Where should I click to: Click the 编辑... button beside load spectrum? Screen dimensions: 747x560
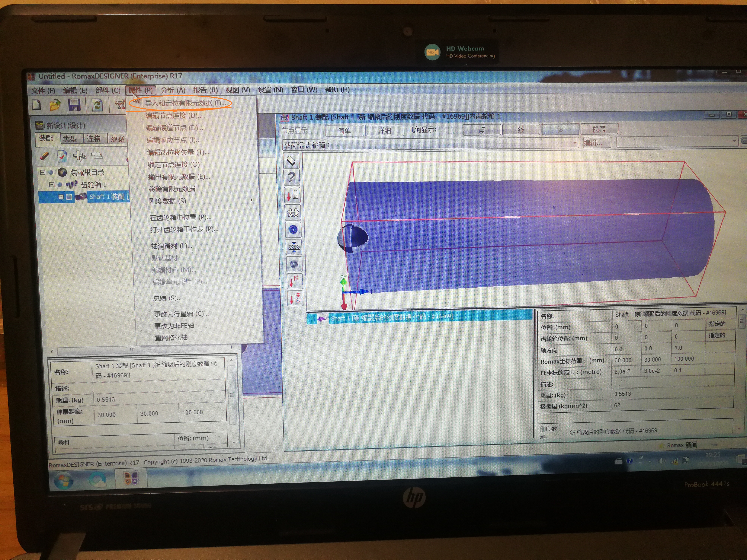[x=597, y=143]
